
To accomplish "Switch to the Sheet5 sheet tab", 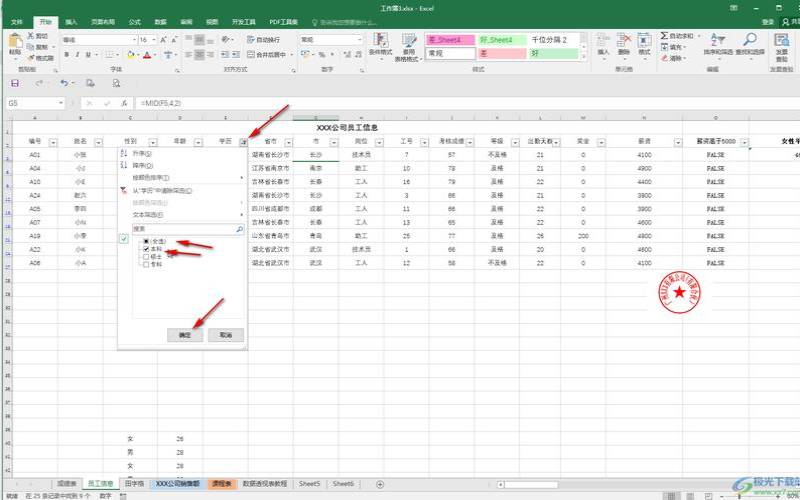I will [309, 484].
